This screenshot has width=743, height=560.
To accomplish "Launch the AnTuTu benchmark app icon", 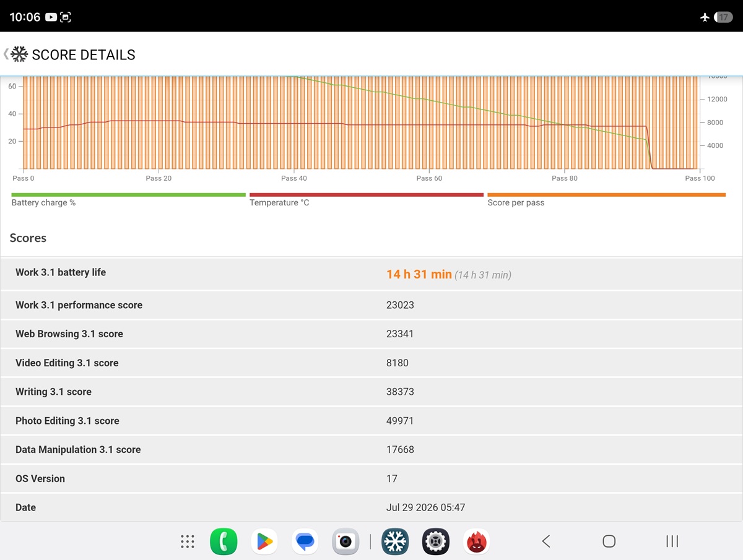I will point(476,541).
